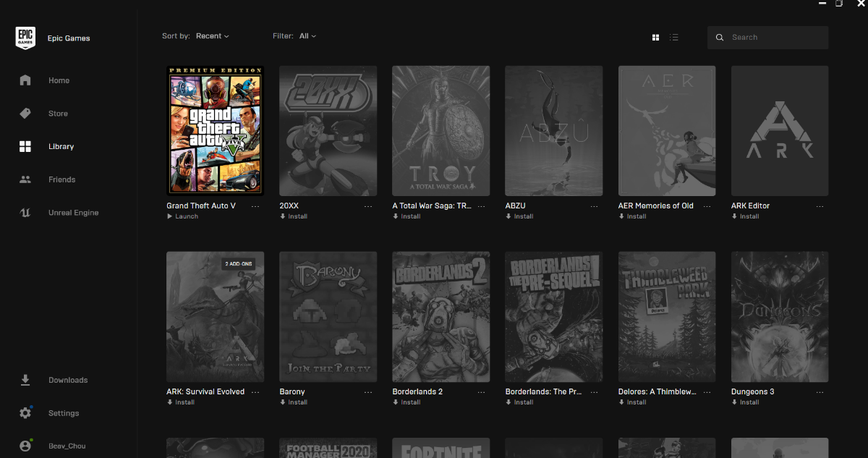This screenshot has width=868, height=458.
Task: Click the 2 ADD-ONS badge on ARK
Action: [x=239, y=264]
